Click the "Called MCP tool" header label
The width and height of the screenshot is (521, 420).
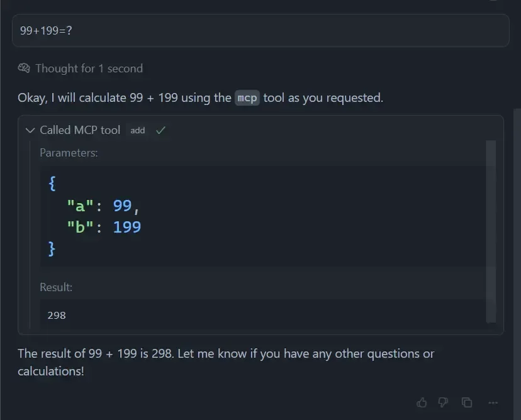pos(80,130)
